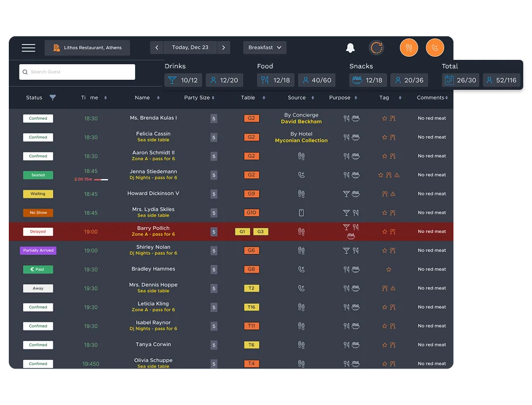
Task: Click the G1 table tag for Barry Pollich
Action: [243, 232]
